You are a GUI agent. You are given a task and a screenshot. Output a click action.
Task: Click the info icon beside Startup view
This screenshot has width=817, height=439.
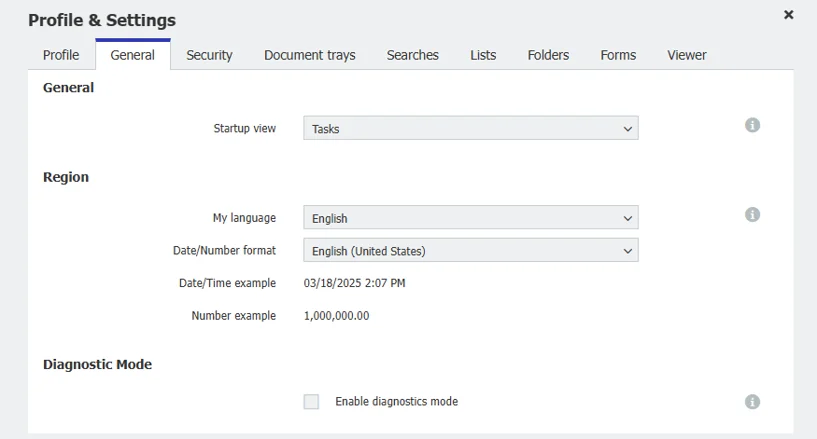tap(752, 125)
